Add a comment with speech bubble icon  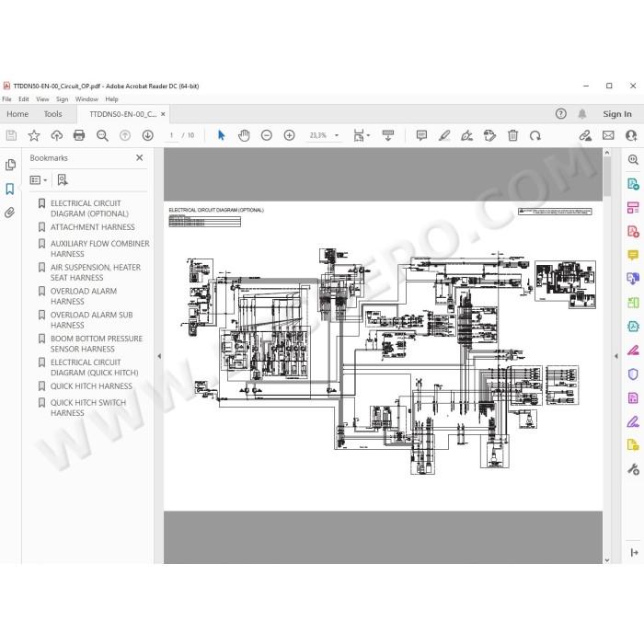(421, 135)
